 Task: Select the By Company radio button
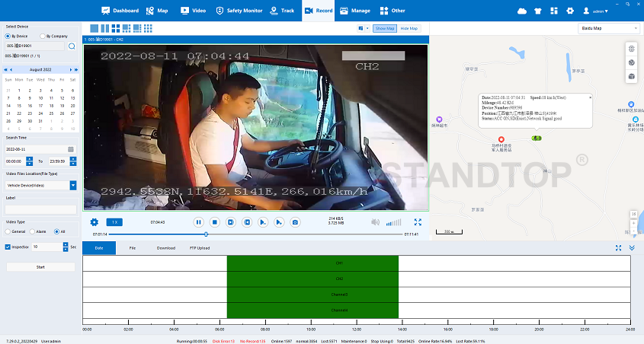point(41,36)
